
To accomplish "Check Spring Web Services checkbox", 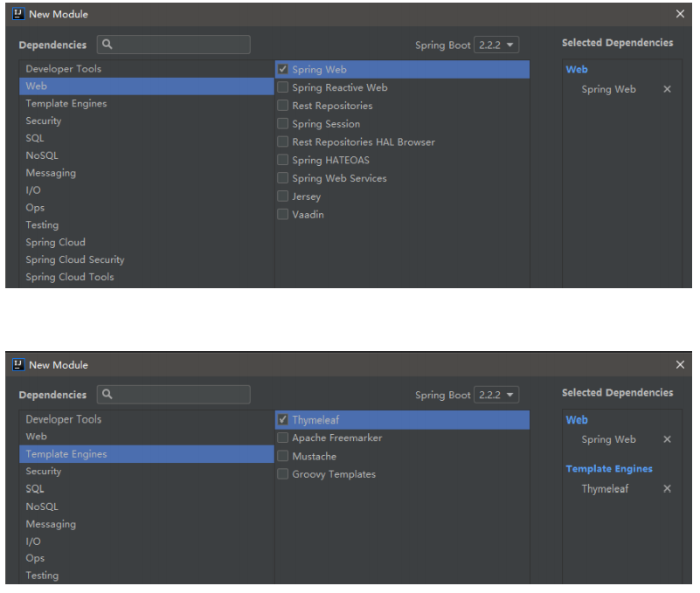I will pyautogui.click(x=282, y=178).
